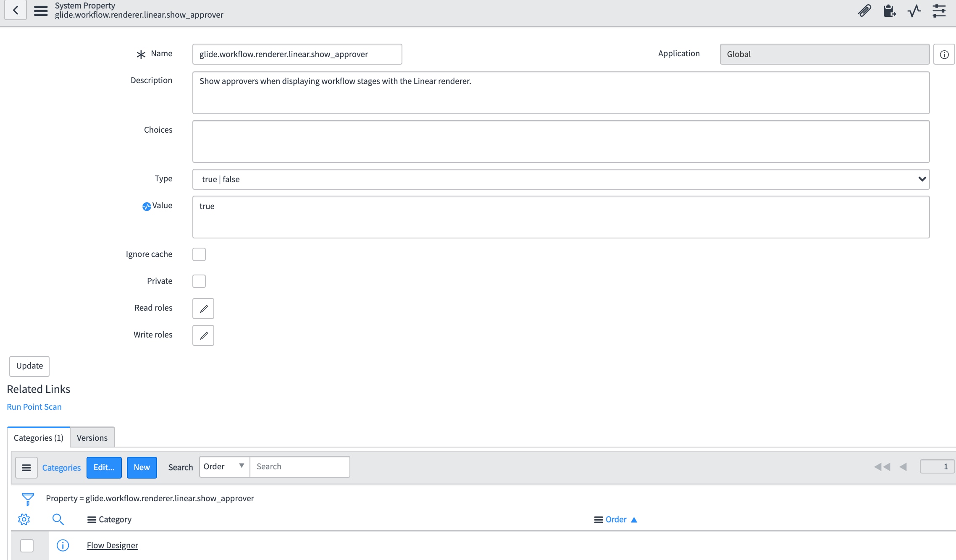Open the Run Point Scan link
This screenshot has width=956, height=560.
point(34,407)
